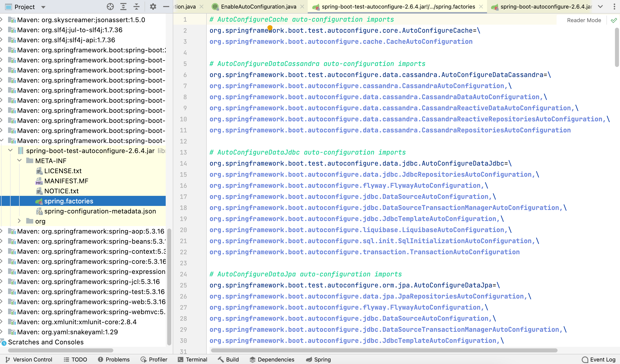Open the Project panel settings gear

(x=153, y=7)
